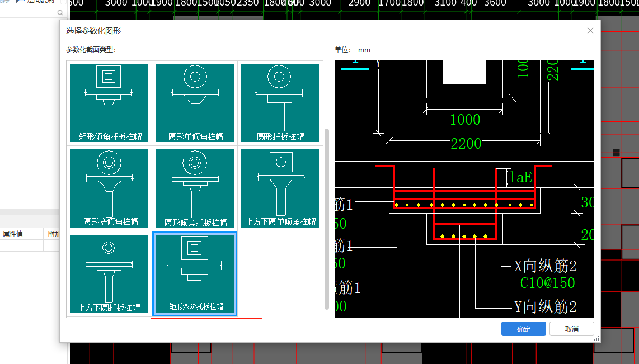
Task: Click the laE anchorage label
Action: [x=520, y=177]
